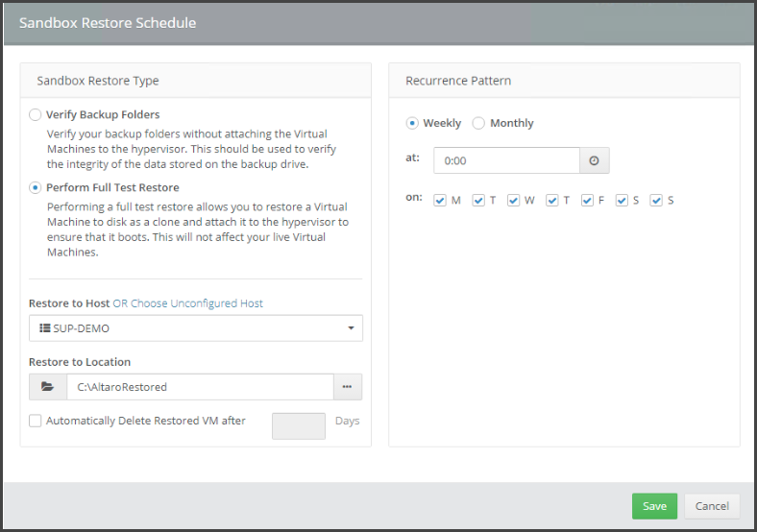This screenshot has height=532, width=757.
Task: Click the time input field showing 0:00
Action: pyautogui.click(x=506, y=160)
